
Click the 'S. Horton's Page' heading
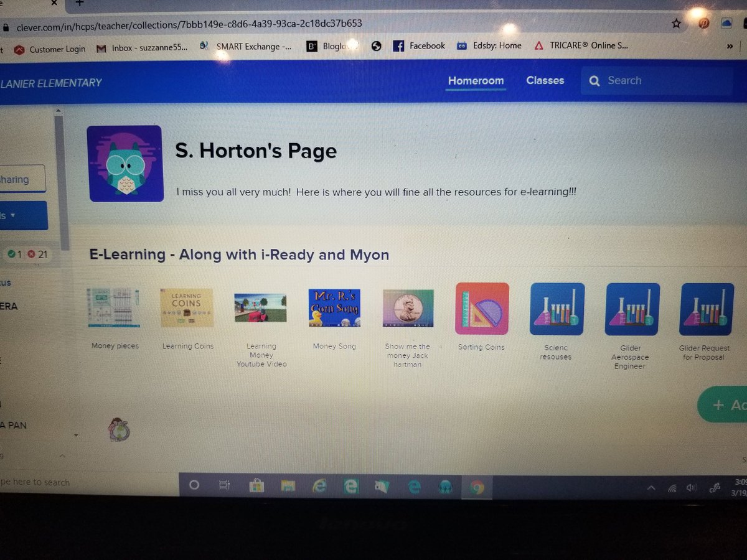(256, 151)
